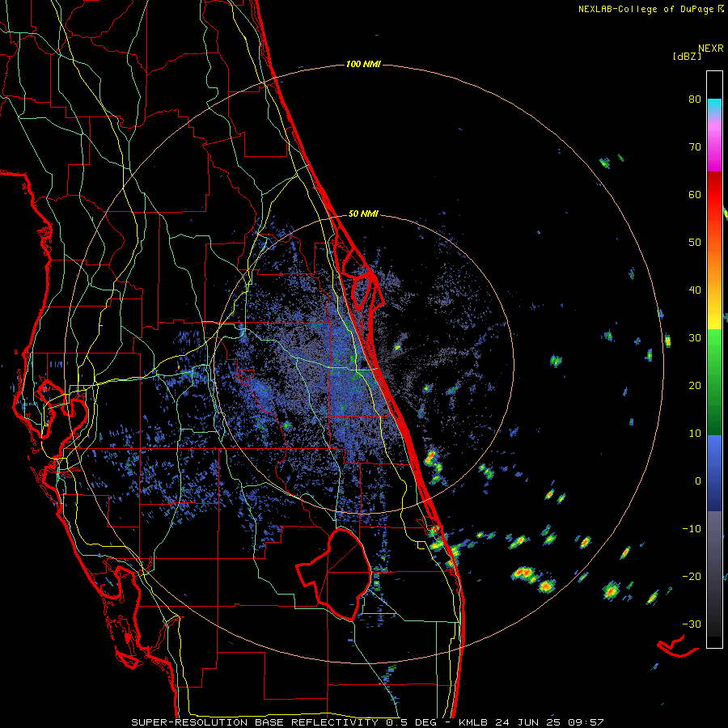Screen dimensions: 728x728
Task: Select the "50" value on the dBZ scale
Action: click(695, 243)
